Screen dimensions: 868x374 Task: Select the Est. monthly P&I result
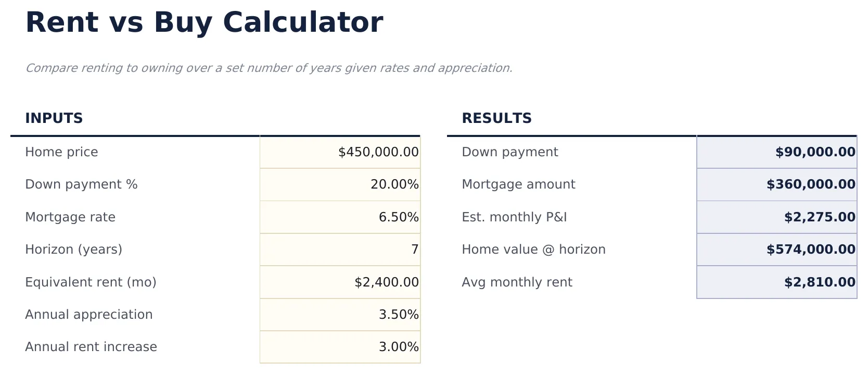(776, 217)
